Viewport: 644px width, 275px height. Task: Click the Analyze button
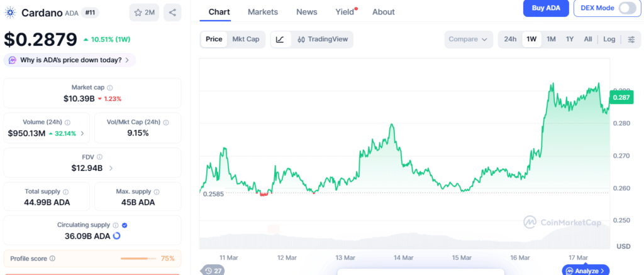(586, 271)
